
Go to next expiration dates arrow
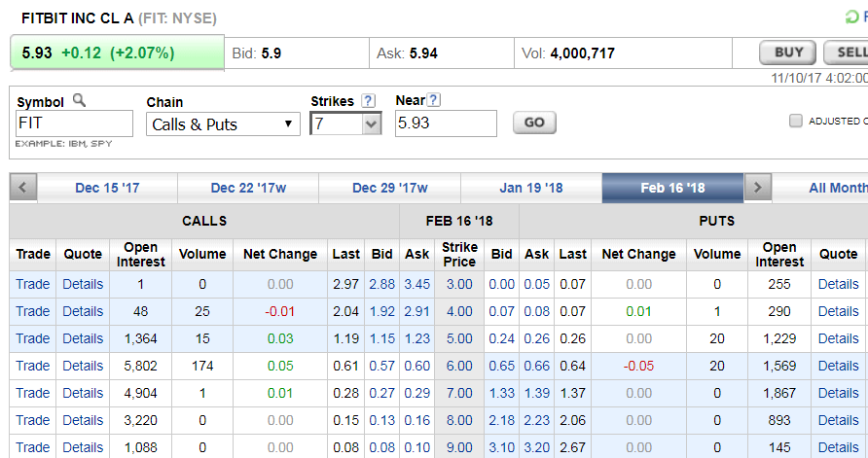[758, 188]
